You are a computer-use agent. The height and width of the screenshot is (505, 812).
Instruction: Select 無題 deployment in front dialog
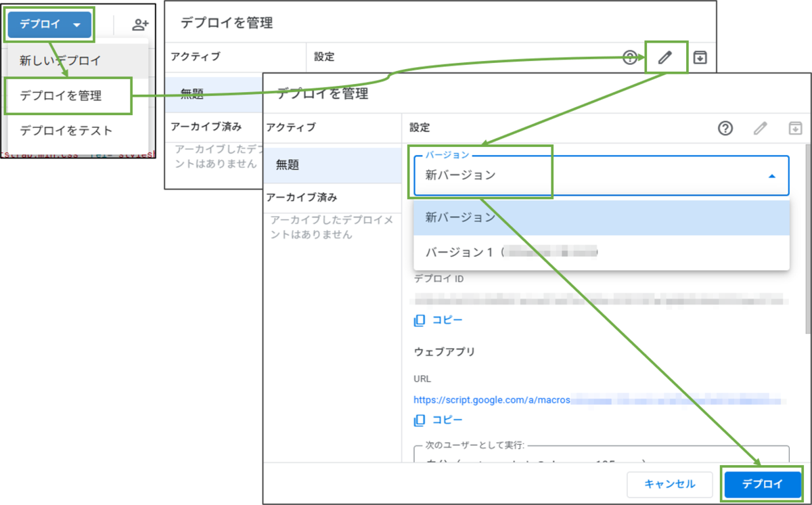pyautogui.click(x=333, y=164)
